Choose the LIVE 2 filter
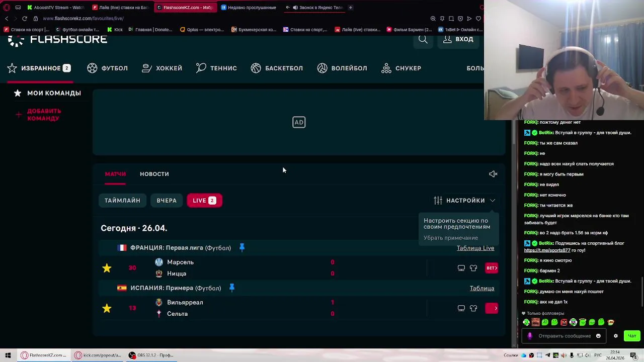This screenshot has width=644, height=362. click(204, 201)
